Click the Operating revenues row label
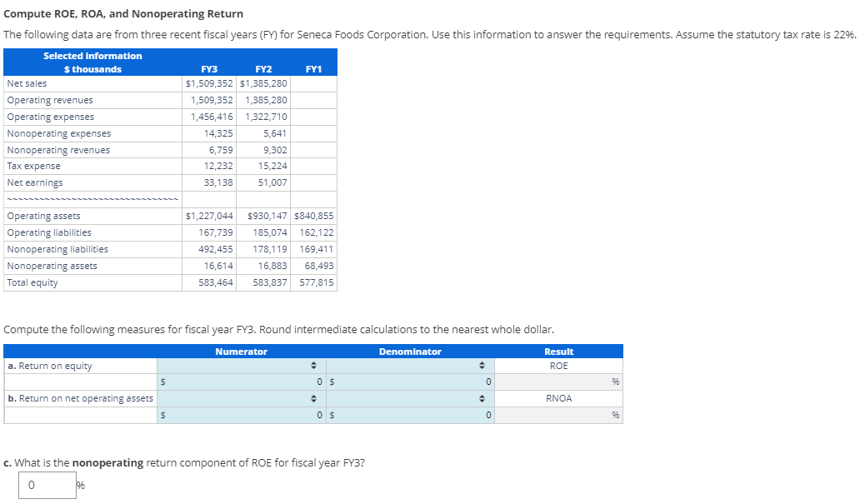Image resolution: width=865 pixels, height=504 pixels. (50, 100)
